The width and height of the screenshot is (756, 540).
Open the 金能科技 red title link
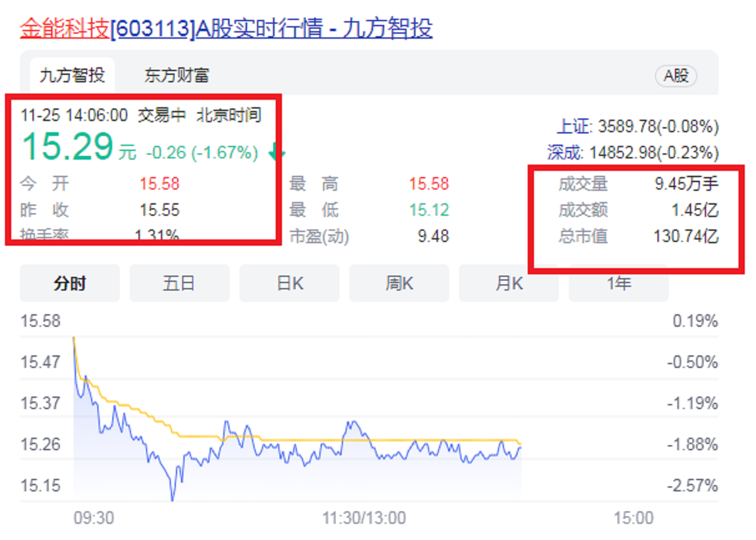point(65,28)
